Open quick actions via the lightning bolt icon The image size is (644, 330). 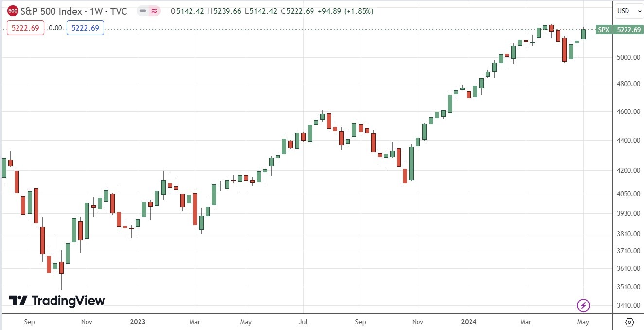(x=583, y=305)
